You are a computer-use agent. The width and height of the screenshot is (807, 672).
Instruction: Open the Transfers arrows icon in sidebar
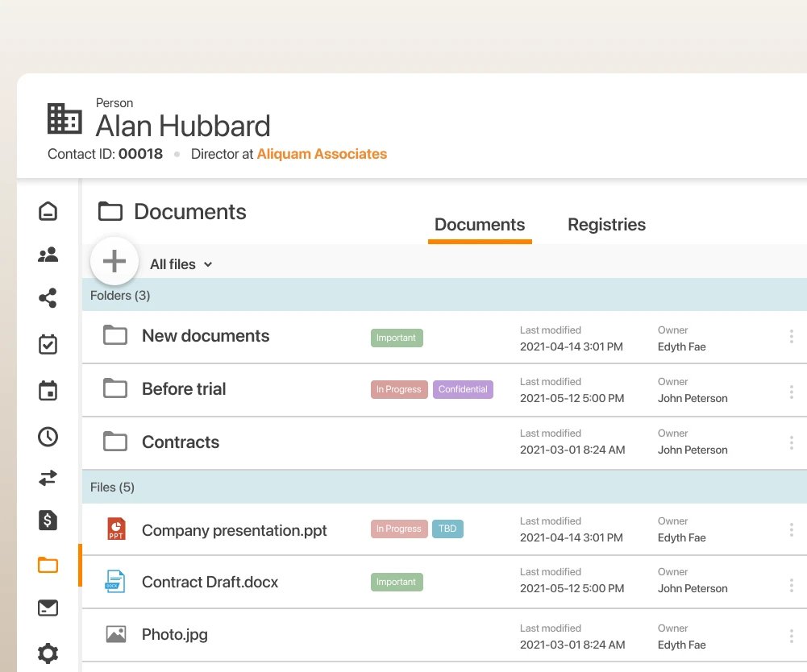tap(48, 478)
